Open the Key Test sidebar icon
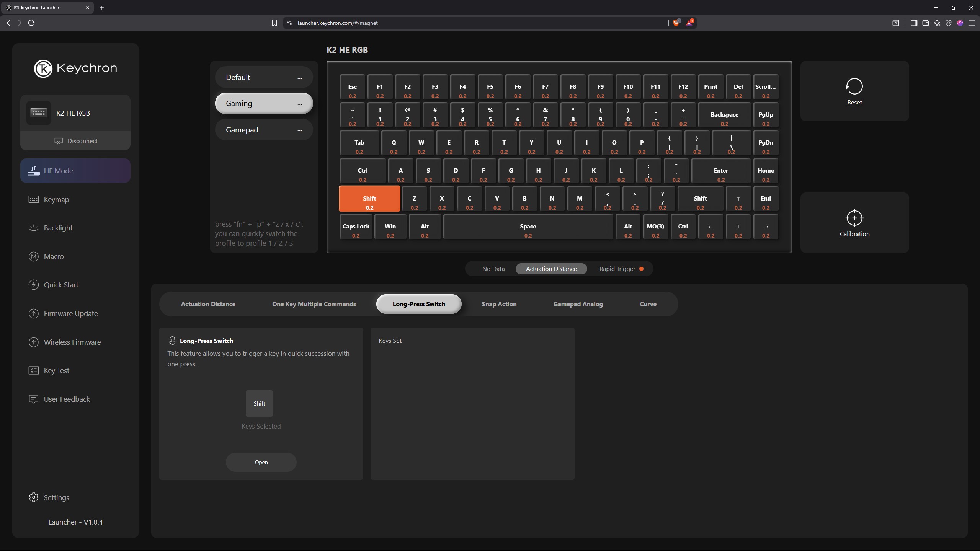 pos(34,370)
